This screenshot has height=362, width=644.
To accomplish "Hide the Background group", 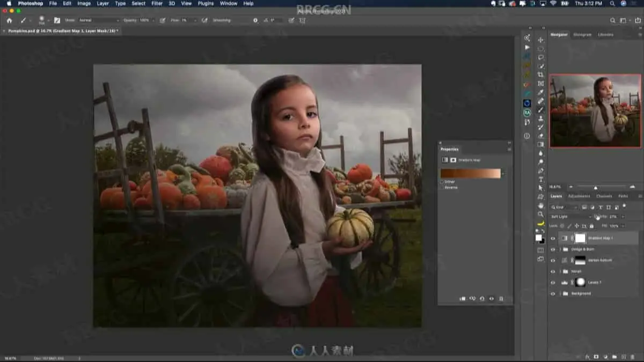I will pyautogui.click(x=553, y=293).
